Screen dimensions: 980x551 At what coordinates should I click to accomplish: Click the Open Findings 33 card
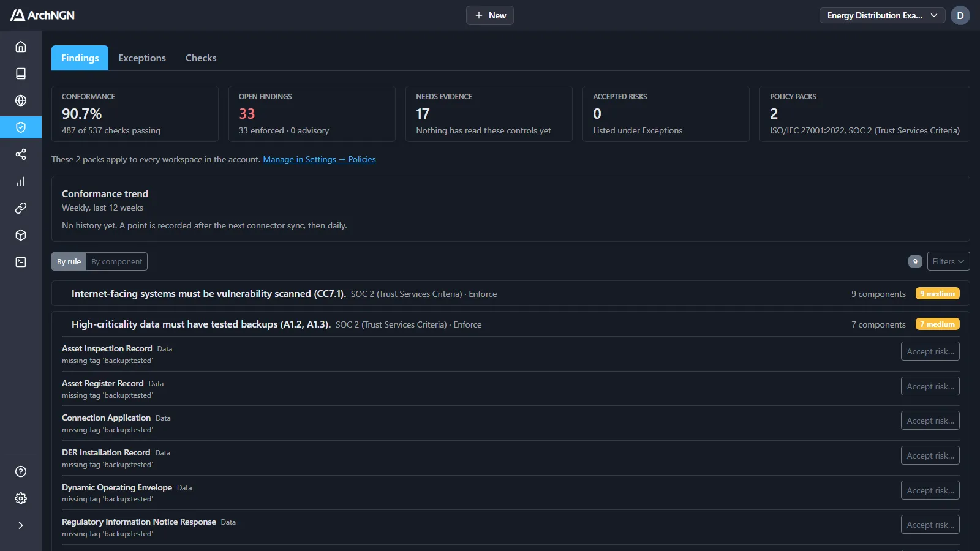[x=312, y=114]
